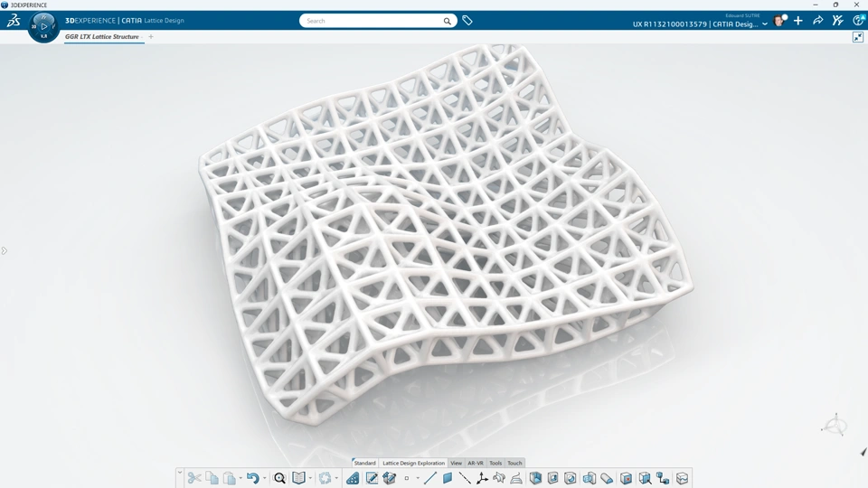Select the positioned sketch box tool
868x488 pixels.
[389, 477]
